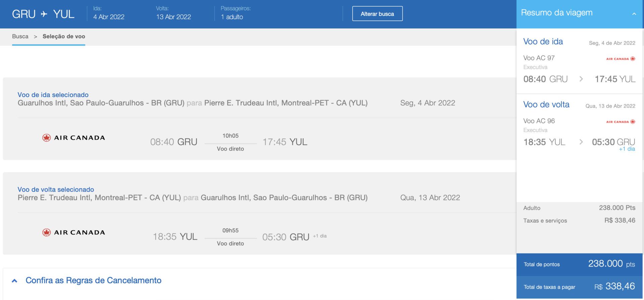This screenshot has width=644, height=300.
Task: Click the breadcrumb separator after Busca
Action: (35, 37)
